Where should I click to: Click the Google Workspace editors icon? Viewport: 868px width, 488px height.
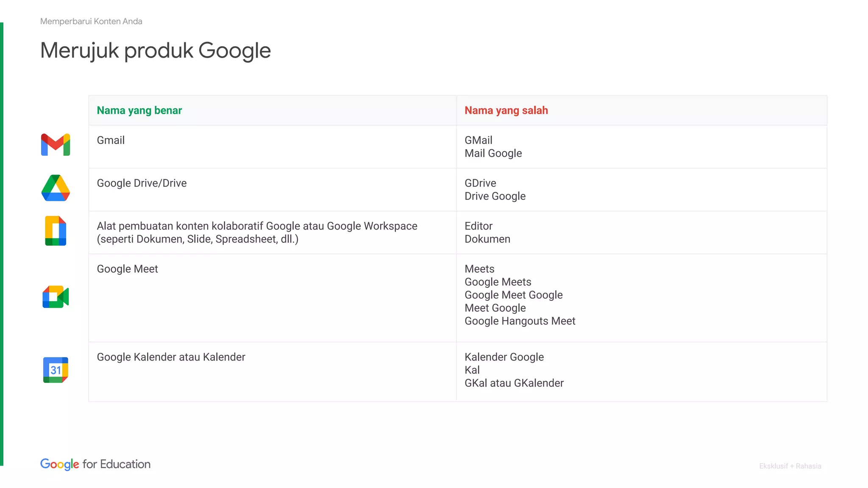click(x=56, y=231)
